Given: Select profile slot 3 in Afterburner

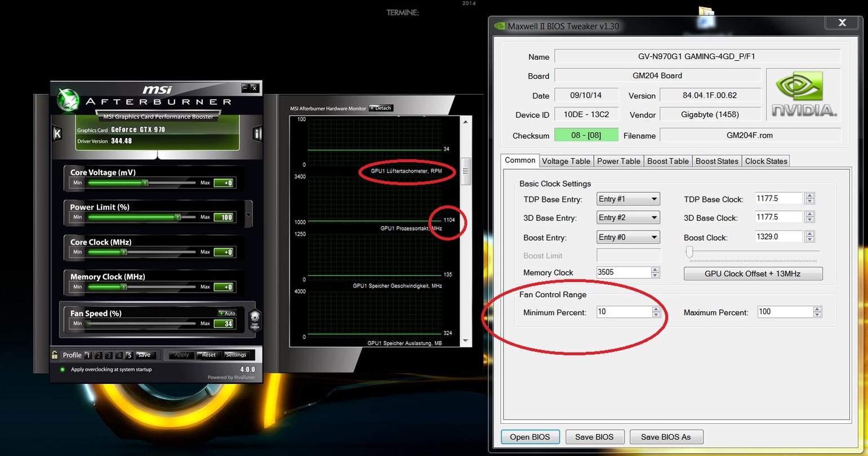Looking at the screenshot, I should pos(109,355).
